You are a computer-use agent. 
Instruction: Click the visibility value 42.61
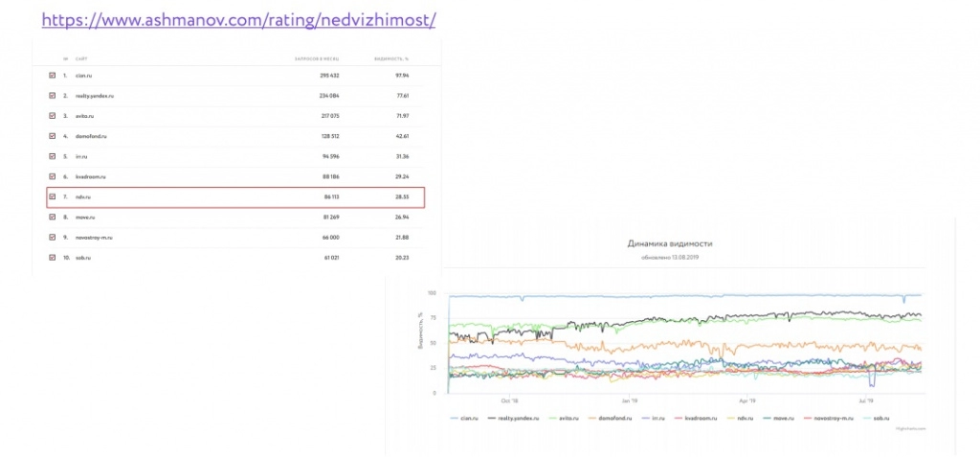point(401,136)
